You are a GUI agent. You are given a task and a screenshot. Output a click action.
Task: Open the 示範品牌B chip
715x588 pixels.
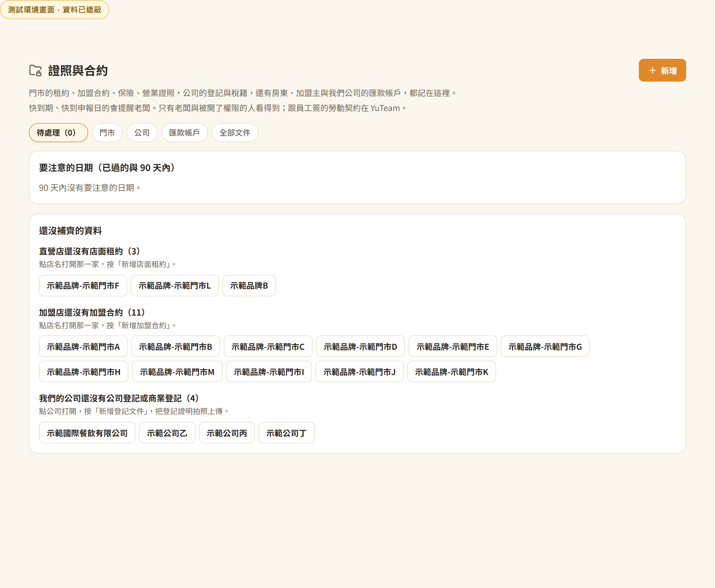coord(249,286)
